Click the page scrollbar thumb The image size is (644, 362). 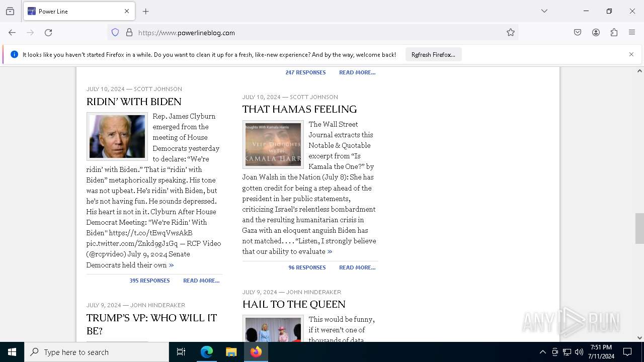click(x=639, y=228)
